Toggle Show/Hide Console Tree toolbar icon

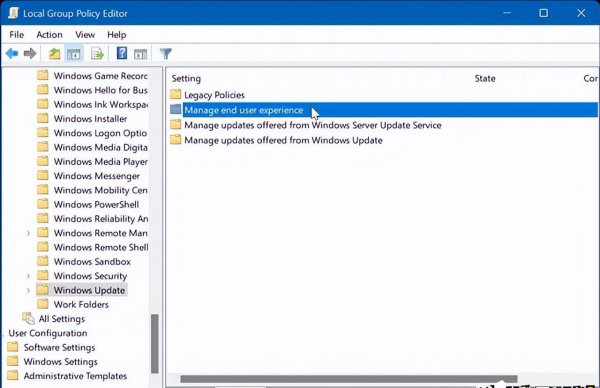point(73,54)
